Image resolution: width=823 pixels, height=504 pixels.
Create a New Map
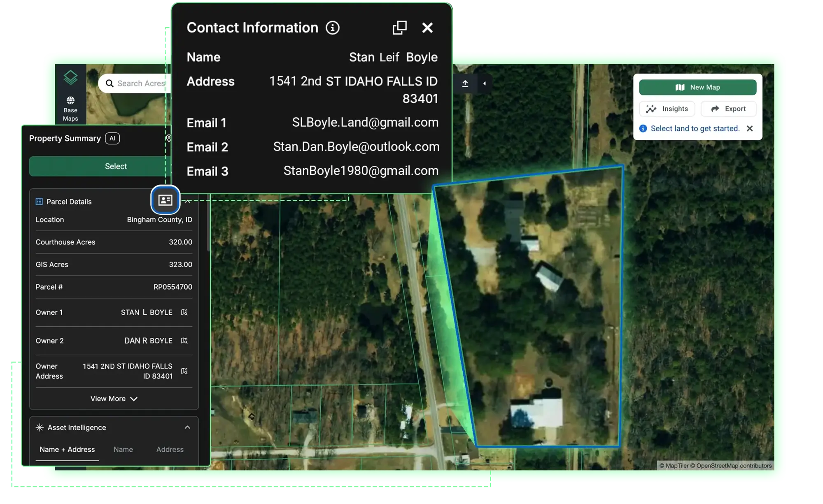click(x=697, y=87)
